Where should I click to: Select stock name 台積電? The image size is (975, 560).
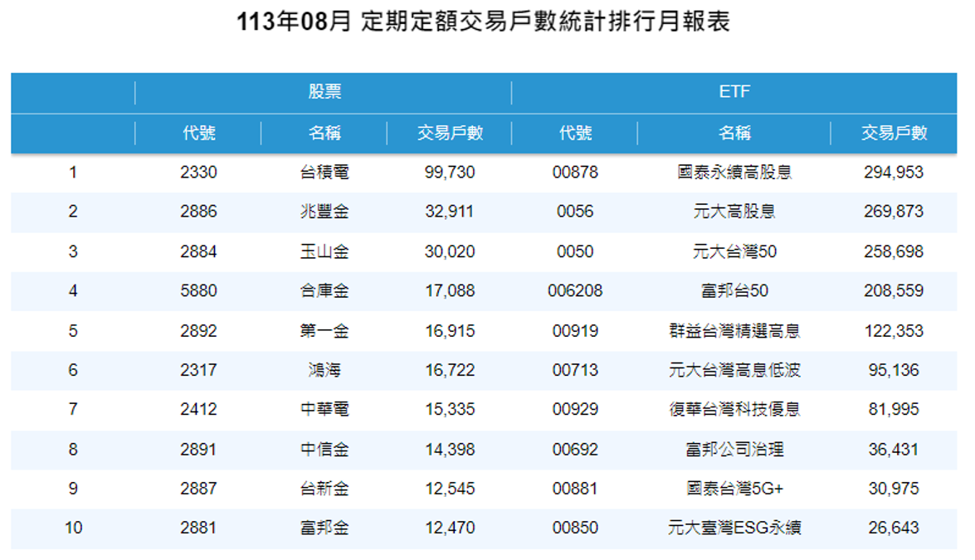pyautogui.click(x=324, y=173)
